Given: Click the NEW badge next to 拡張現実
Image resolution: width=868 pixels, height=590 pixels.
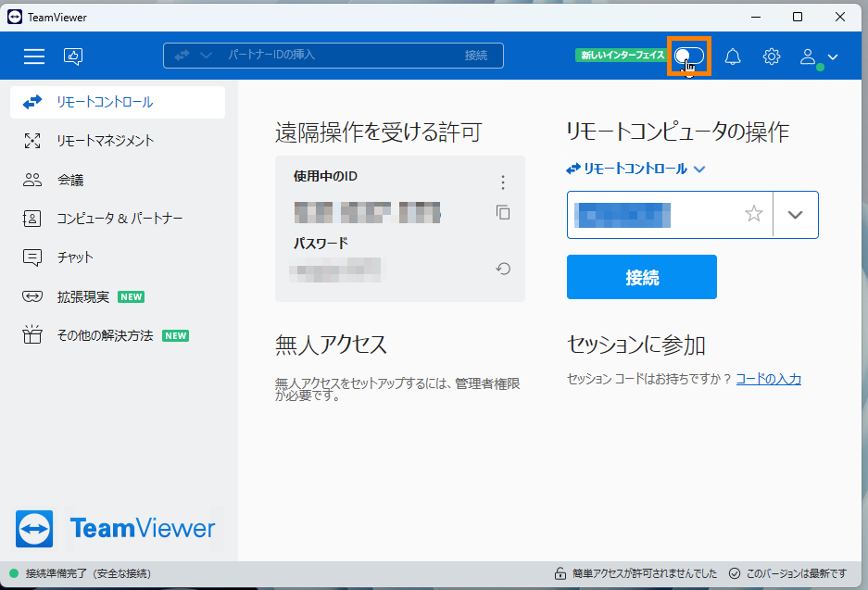Looking at the screenshot, I should (132, 296).
